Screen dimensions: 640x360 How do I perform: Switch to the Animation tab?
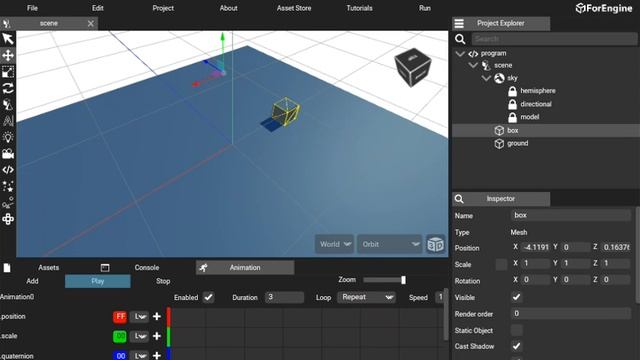pos(245,268)
